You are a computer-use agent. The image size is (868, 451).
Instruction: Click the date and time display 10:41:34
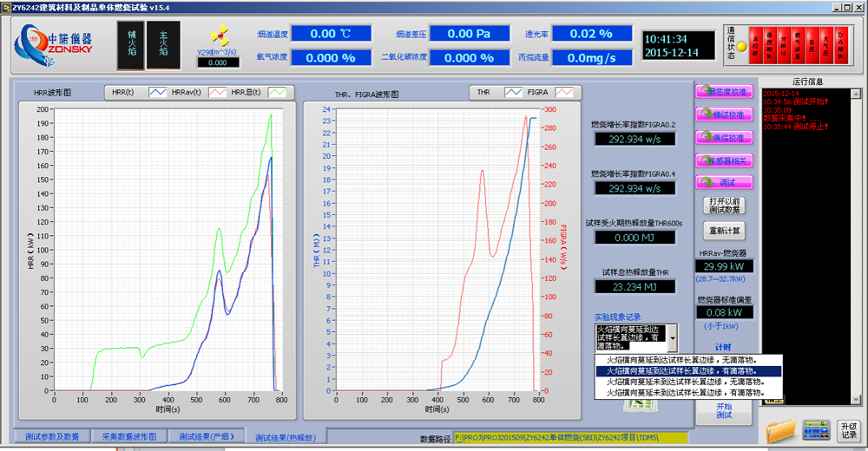678,45
